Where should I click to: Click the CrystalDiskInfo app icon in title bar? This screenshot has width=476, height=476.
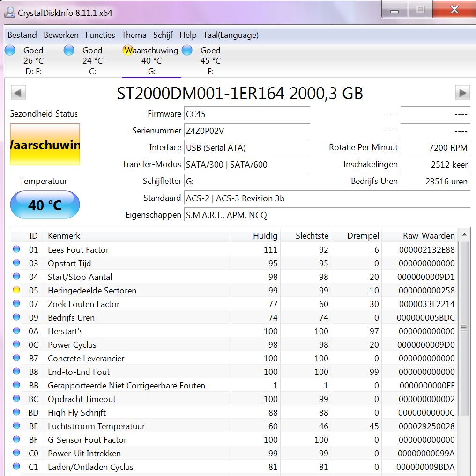pyautogui.click(x=10, y=13)
